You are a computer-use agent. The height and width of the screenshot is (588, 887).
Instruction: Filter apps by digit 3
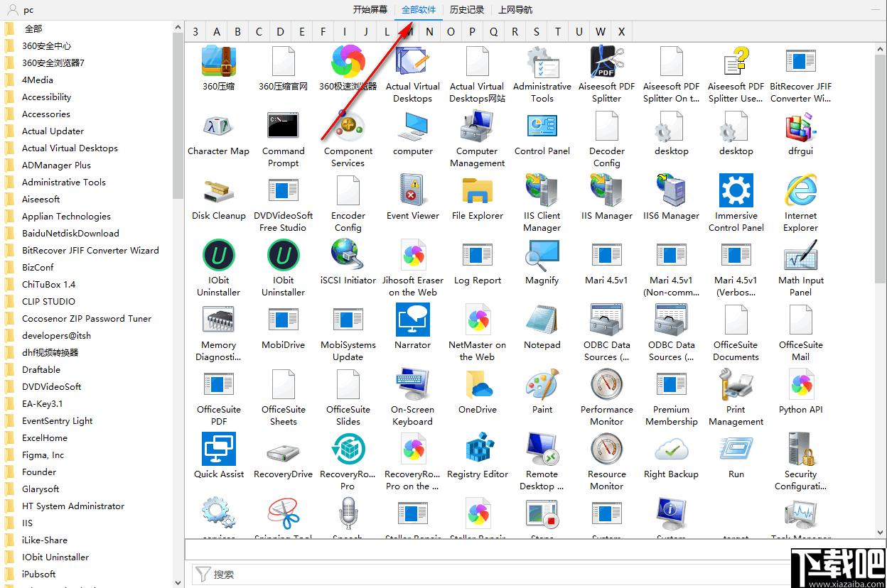point(195,32)
